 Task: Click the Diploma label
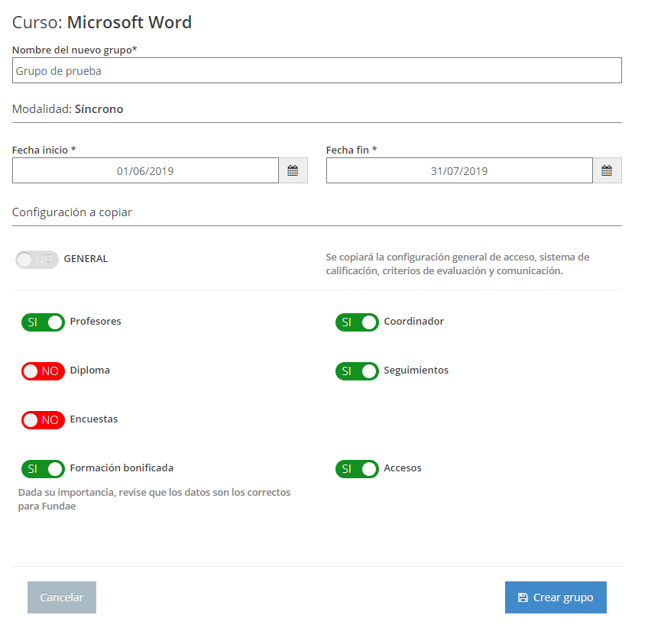tap(89, 371)
